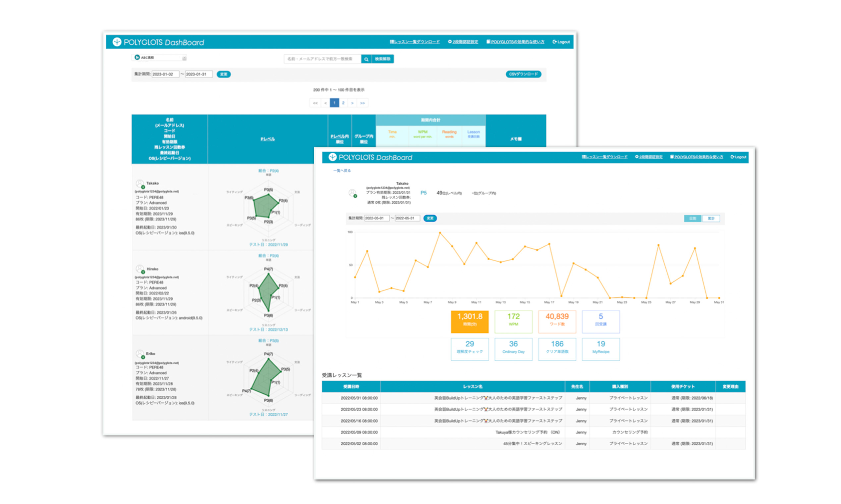Go to next page with > button

pos(352,103)
